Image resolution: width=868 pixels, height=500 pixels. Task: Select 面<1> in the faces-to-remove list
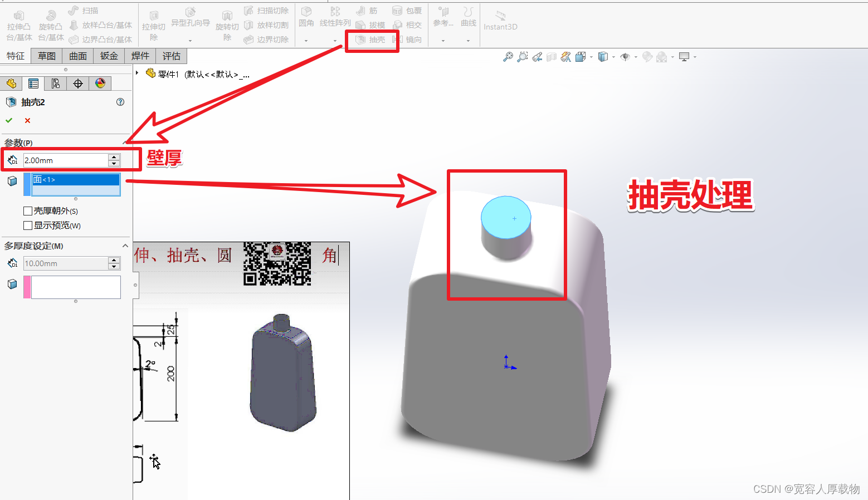[76, 179]
